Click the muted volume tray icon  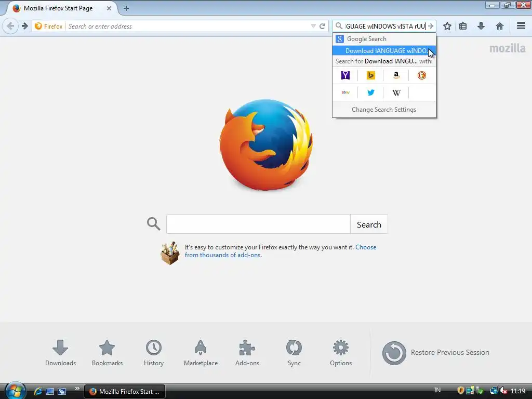503,391
